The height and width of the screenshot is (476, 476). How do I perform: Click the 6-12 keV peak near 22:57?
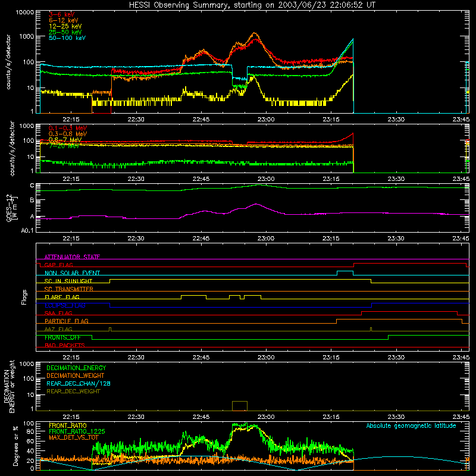click(254, 33)
